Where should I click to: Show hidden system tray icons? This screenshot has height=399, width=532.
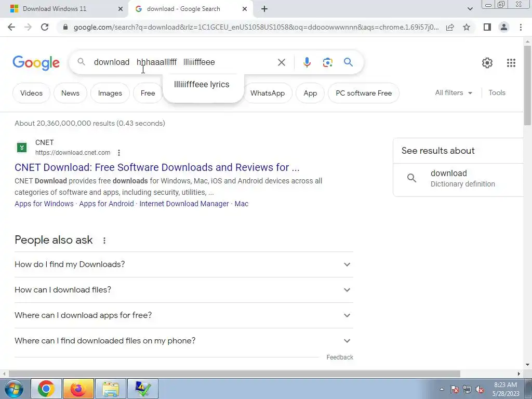tap(442, 389)
